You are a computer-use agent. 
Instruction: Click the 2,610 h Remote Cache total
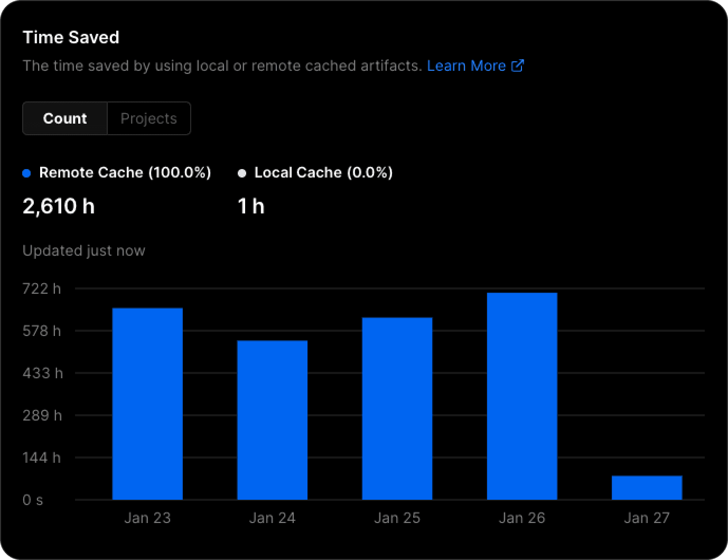point(59,206)
